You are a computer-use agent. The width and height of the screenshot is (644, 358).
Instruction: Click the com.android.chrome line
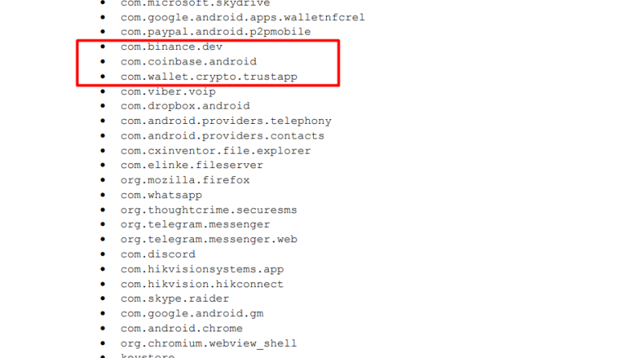pyautogui.click(x=182, y=328)
